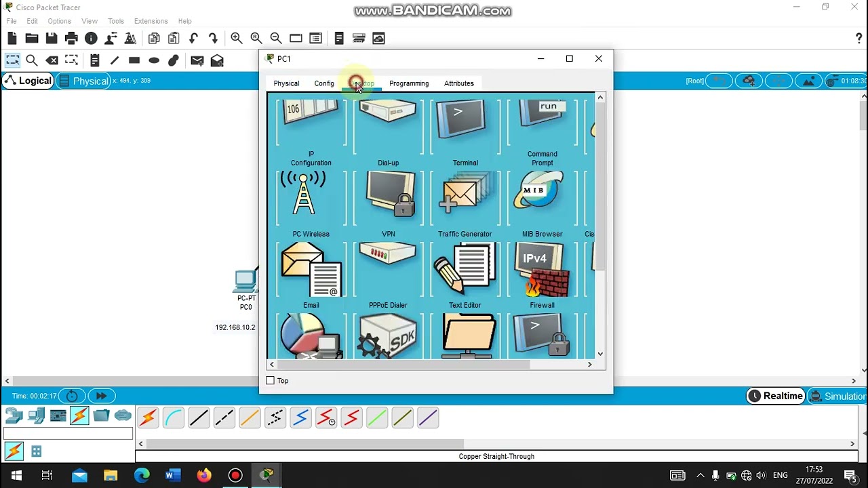The image size is (868, 488).
Task: Launch the Dial-up desktop app
Action: tap(388, 132)
